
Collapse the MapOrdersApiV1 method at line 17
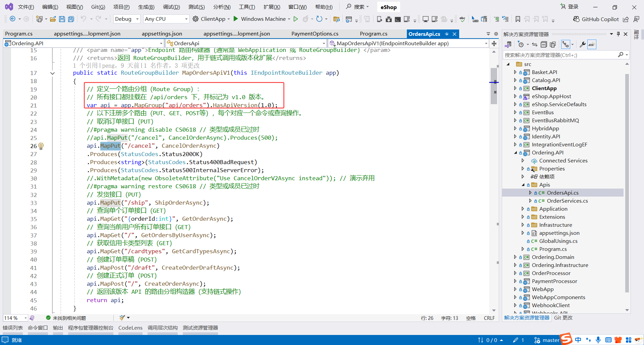pos(53,73)
